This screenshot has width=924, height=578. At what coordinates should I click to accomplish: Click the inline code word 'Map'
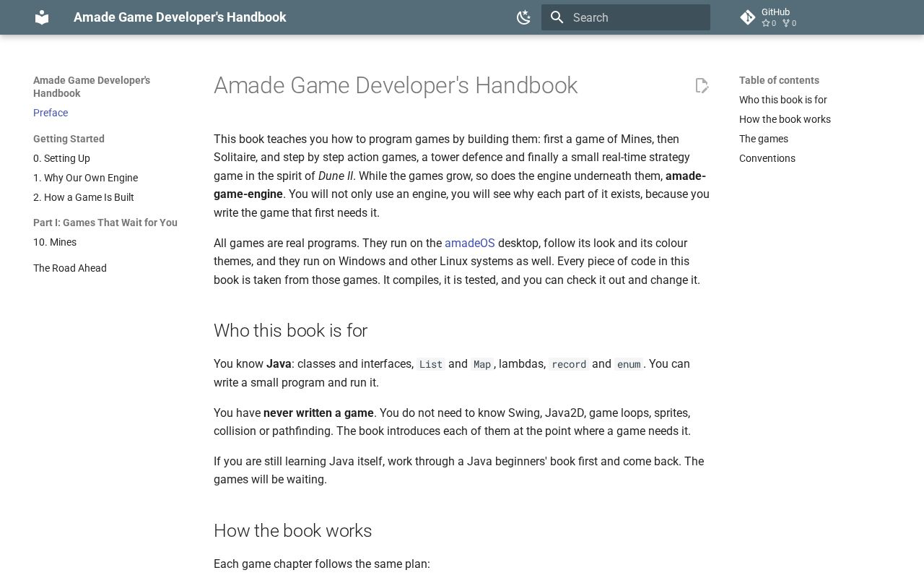coord(482,364)
